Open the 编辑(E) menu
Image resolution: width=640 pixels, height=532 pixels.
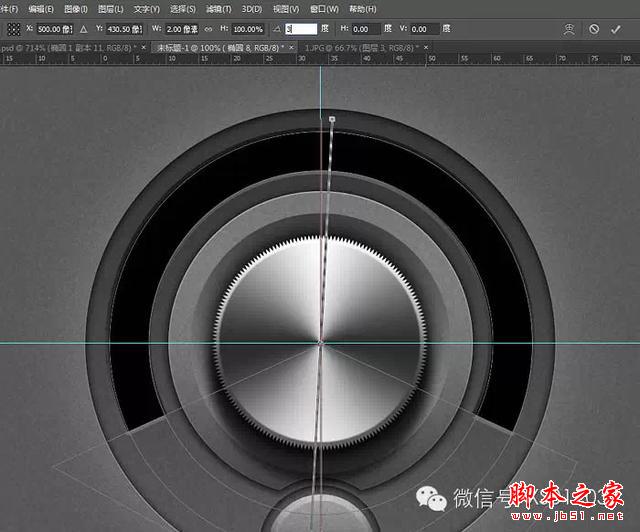(x=41, y=9)
